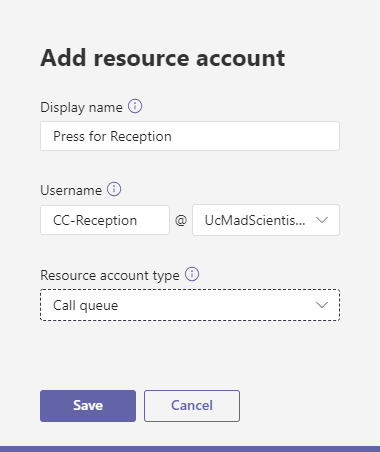Click the Display name label

click(x=81, y=108)
